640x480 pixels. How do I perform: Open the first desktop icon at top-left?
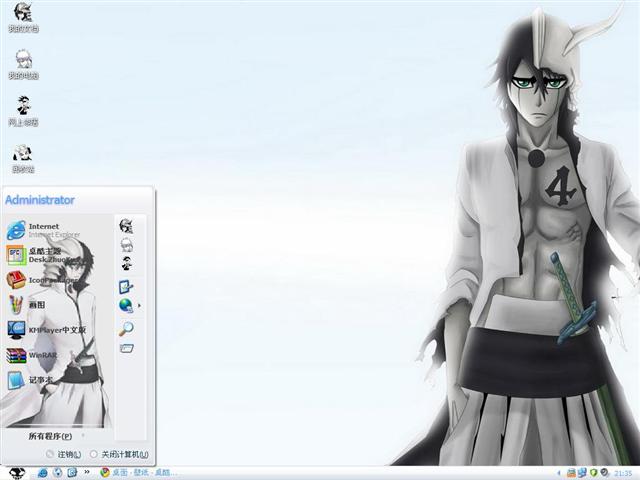tap(23, 18)
